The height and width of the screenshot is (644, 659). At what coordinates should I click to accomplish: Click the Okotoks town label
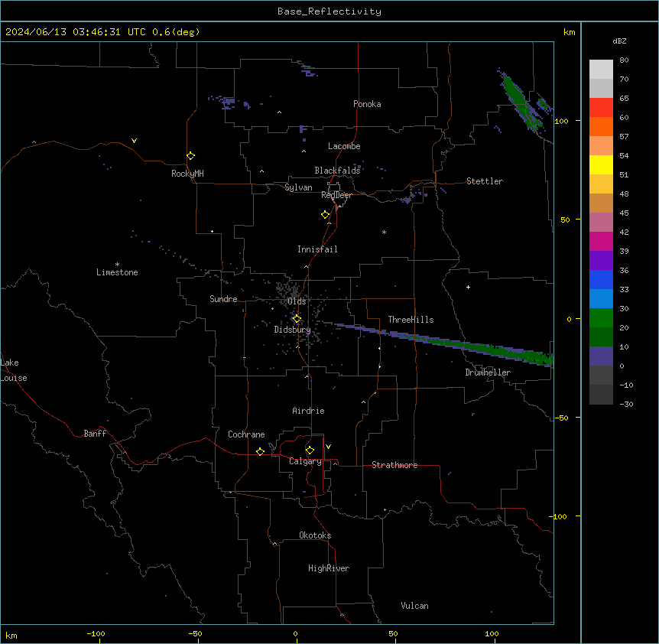315,535
